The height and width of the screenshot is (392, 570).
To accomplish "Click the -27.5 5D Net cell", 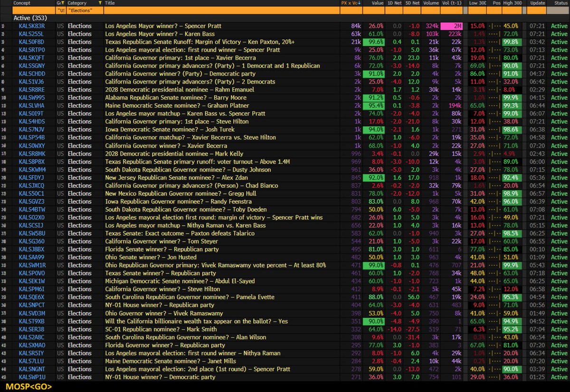I will [412, 329].
